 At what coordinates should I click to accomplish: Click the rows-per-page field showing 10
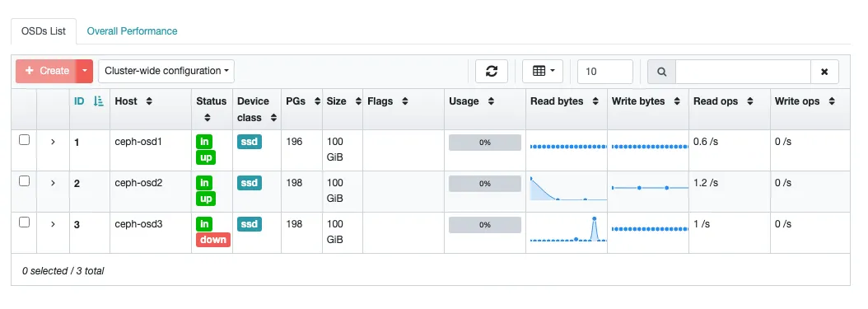click(x=605, y=72)
